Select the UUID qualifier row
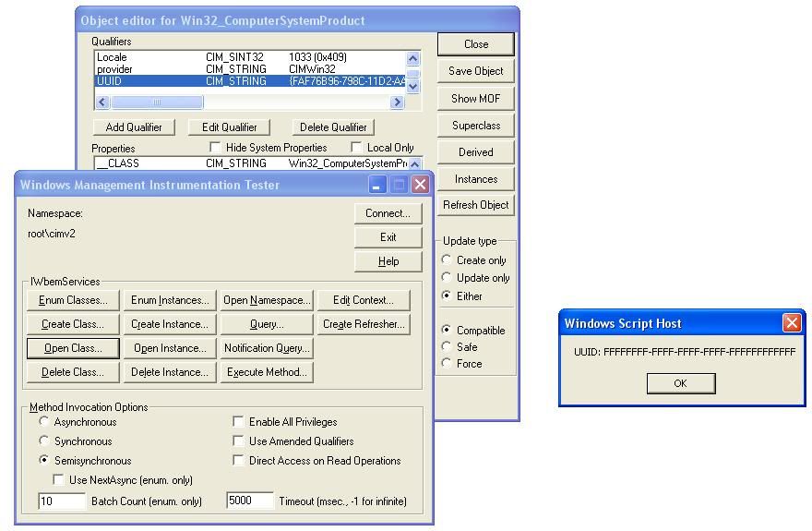This screenshot has width=812, height=531. [249, 81]
